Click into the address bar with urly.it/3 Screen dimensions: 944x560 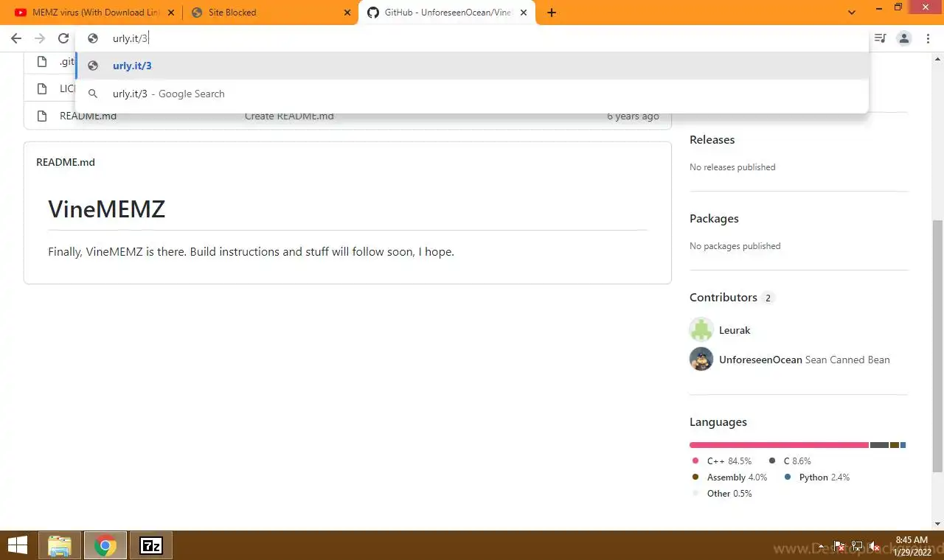point(472,38)
